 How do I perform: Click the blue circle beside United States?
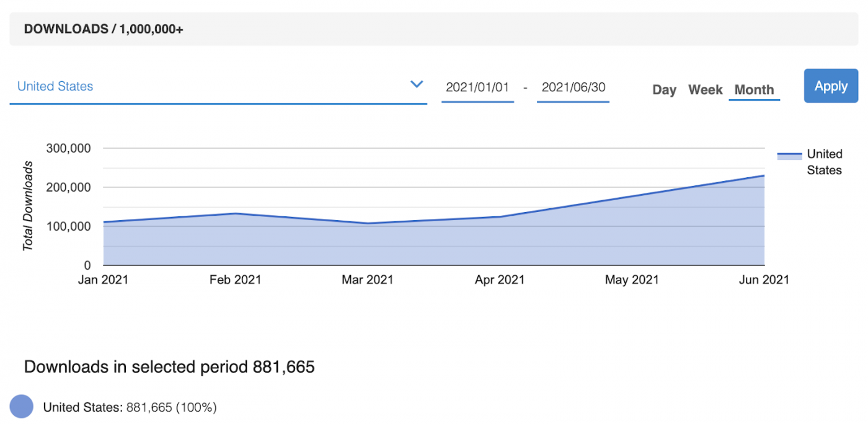tap(22, 407)
